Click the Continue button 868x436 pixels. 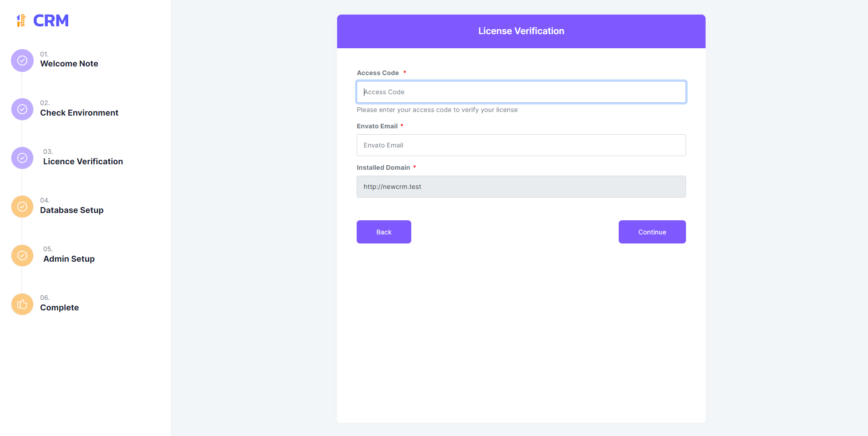pyautogui.click(x=652, y=232)
